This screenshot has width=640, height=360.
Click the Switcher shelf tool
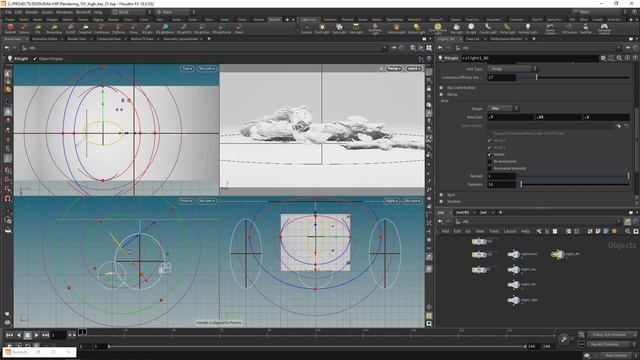pos(585,29)
